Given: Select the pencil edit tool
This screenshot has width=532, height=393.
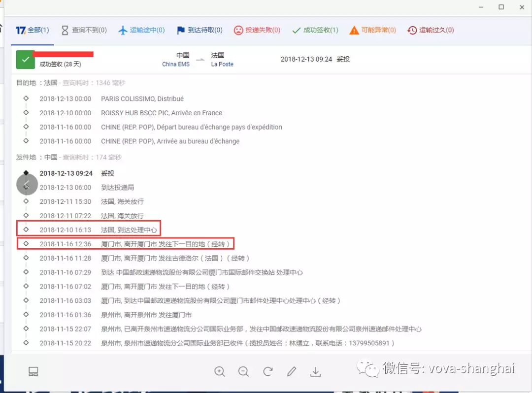Looking at the screenshot, I should coord(292,372).
